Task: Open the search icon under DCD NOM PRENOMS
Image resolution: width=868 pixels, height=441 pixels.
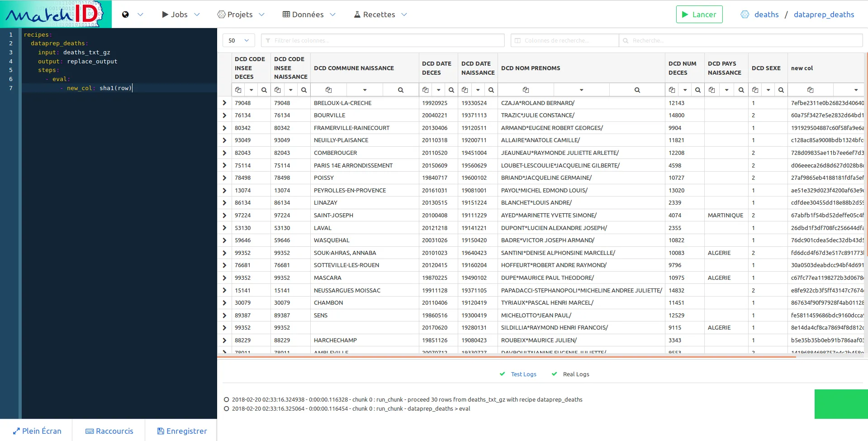Action: click(636, 90)
